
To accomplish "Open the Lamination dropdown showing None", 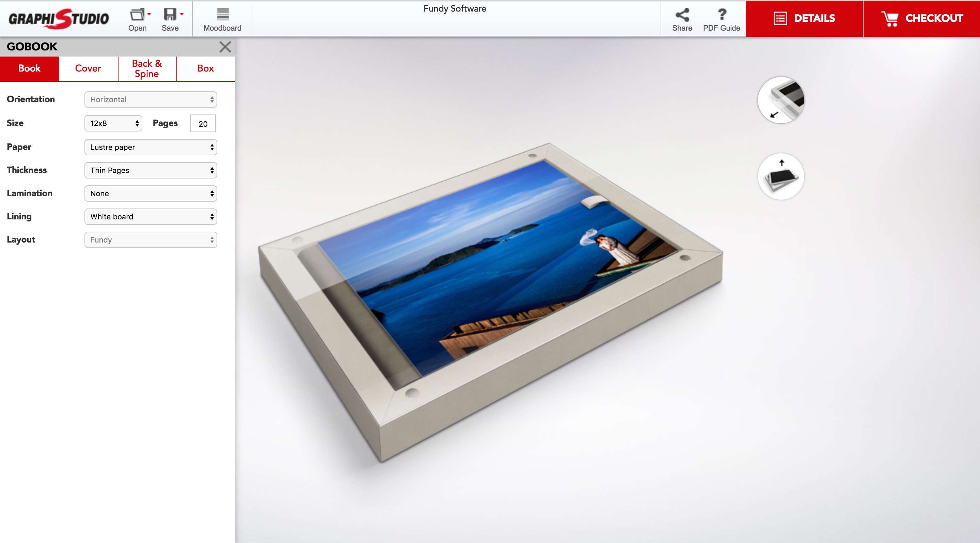I will coord(151,193).
